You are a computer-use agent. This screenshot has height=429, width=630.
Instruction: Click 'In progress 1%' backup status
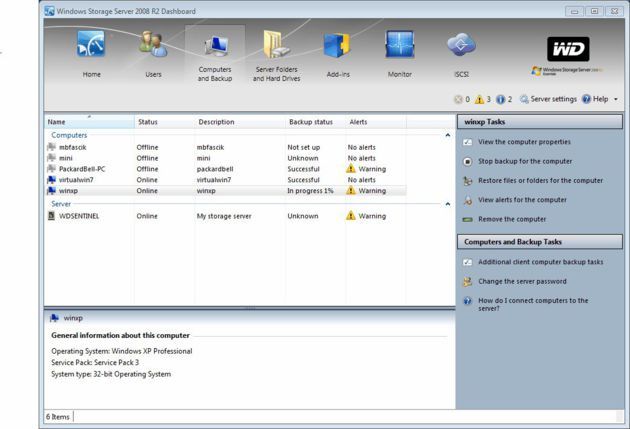[310, 191]
